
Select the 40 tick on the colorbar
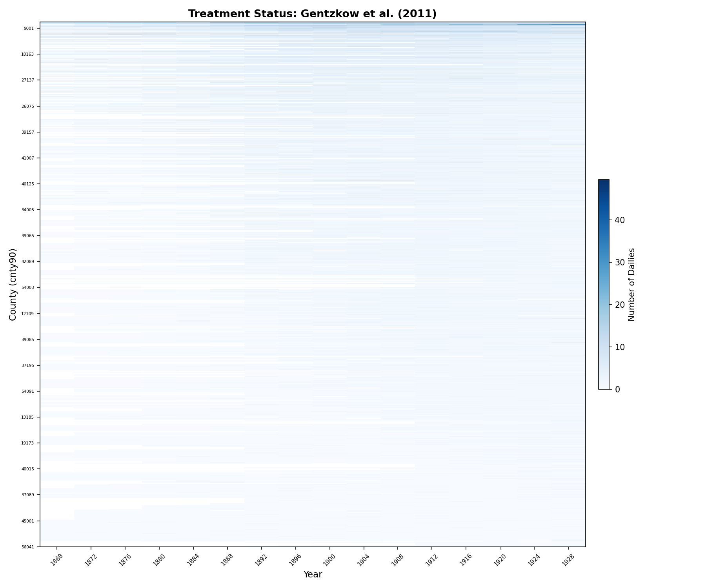point(619,220)
